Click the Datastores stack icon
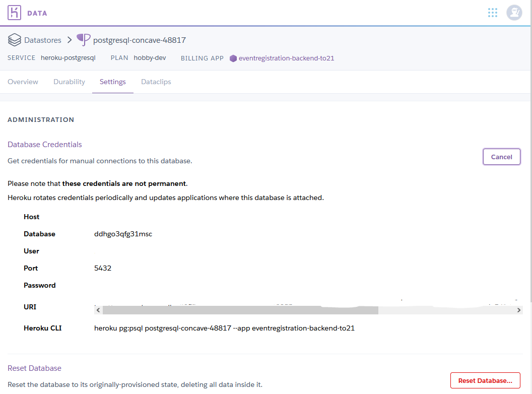 14,40
